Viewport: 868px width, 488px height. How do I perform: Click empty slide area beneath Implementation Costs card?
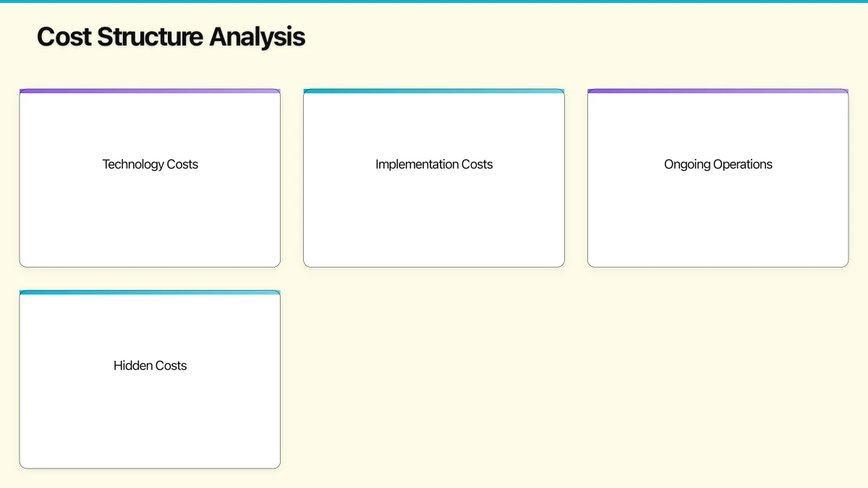[x=434, y=376]
